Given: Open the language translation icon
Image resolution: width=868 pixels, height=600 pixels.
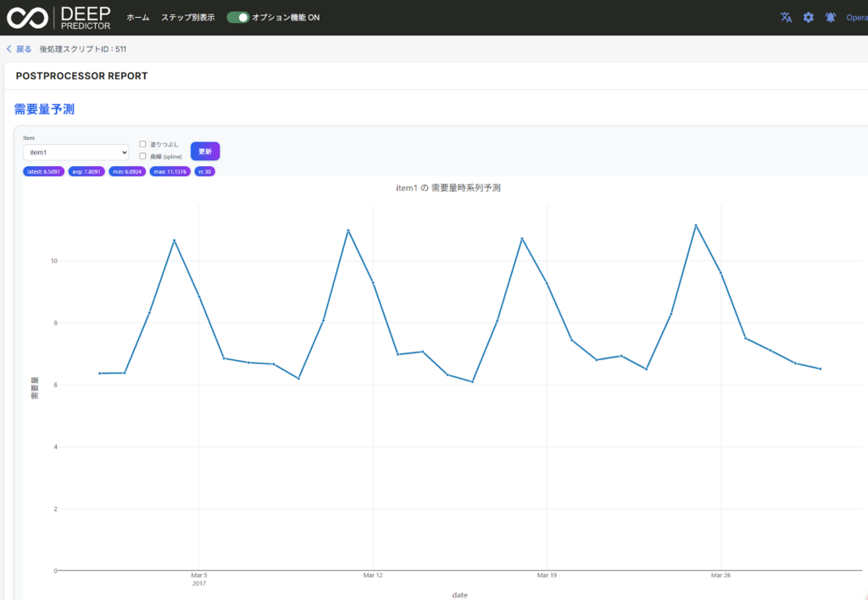Looking at the screenshot, I should click(786, 18).
